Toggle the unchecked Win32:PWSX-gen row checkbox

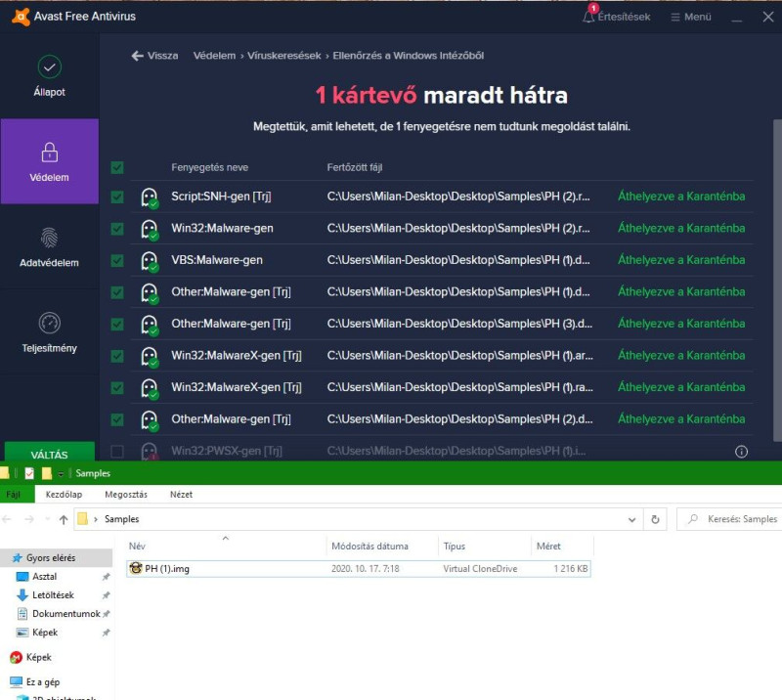(x=117, y=452)
